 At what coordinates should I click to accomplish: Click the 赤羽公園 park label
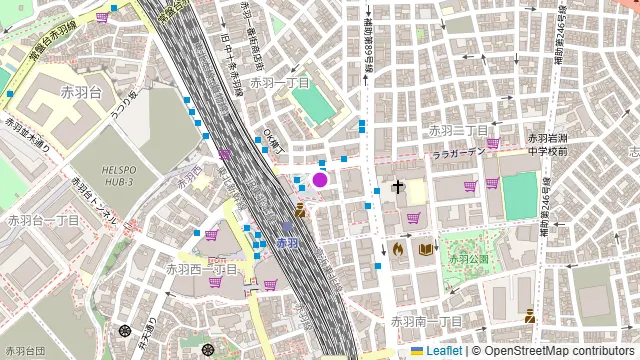(x=469, y=259)
